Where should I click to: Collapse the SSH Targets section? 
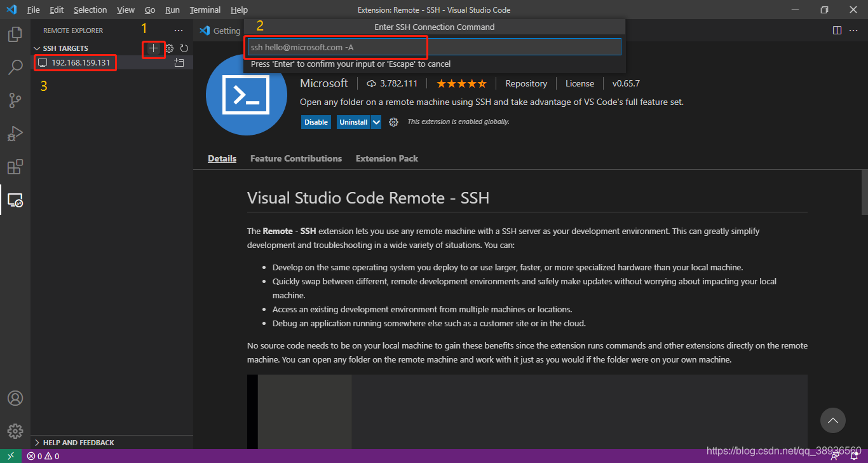37,48
